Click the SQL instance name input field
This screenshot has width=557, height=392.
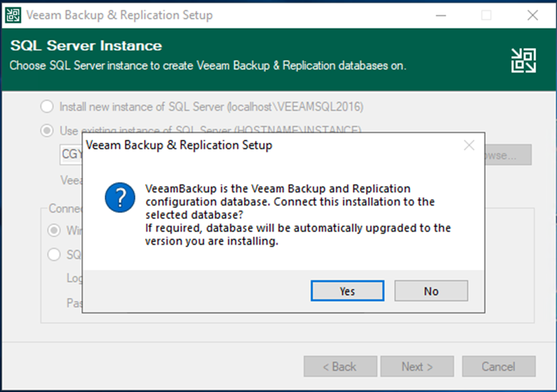71,154
